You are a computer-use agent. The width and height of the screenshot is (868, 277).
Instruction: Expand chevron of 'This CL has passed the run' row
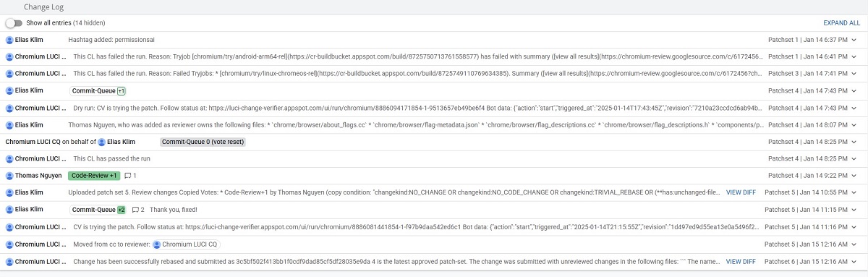tap(854, 158)
